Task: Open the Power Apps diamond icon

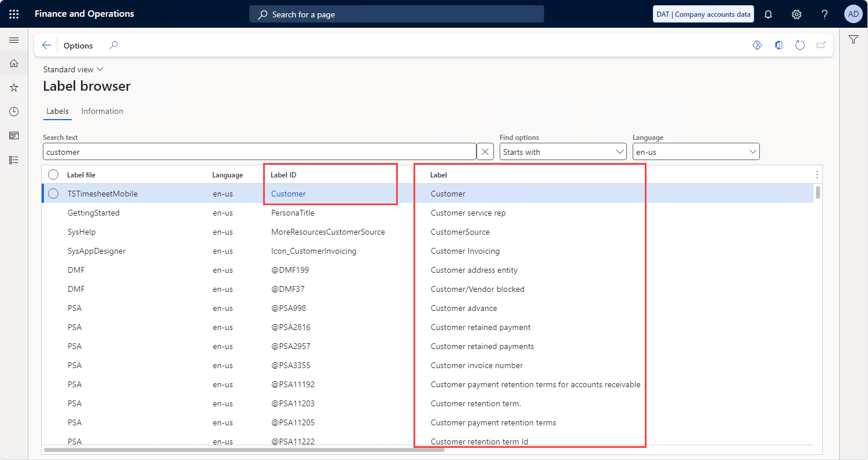Action: (757, 45)
